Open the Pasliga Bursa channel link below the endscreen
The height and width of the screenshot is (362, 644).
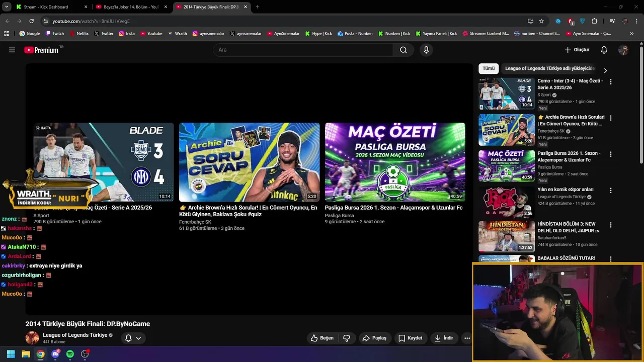pyautogui.click(x=340, y=215)
